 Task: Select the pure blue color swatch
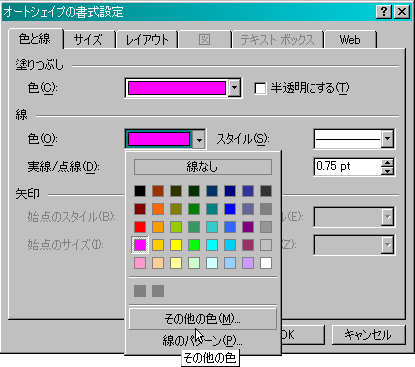pyautogui.click(x=230, y=209)
